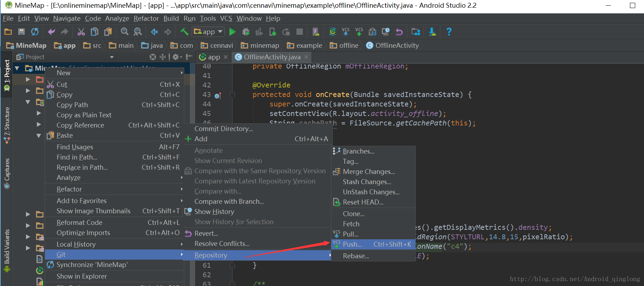The image size is (644, 286).
Task: Click Scroll from Source target icon
Action: pos(153,57)
